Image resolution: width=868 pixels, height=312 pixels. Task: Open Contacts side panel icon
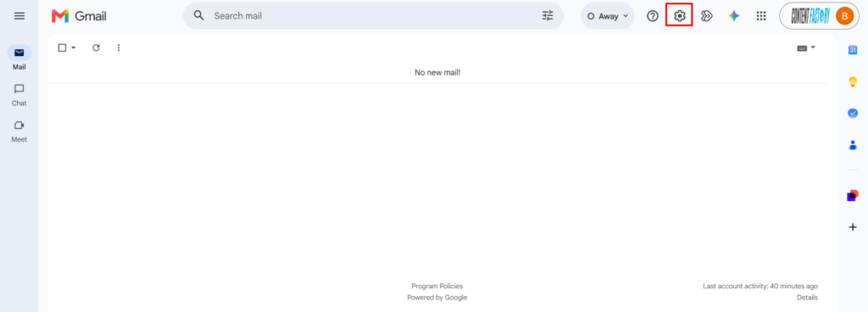click(853, 145)
